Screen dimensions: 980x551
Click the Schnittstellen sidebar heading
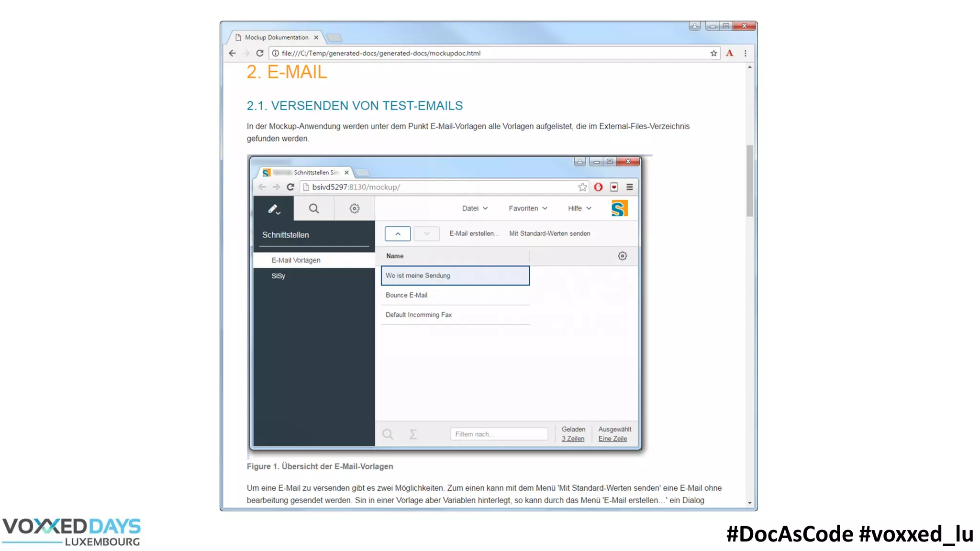[285, 235]
